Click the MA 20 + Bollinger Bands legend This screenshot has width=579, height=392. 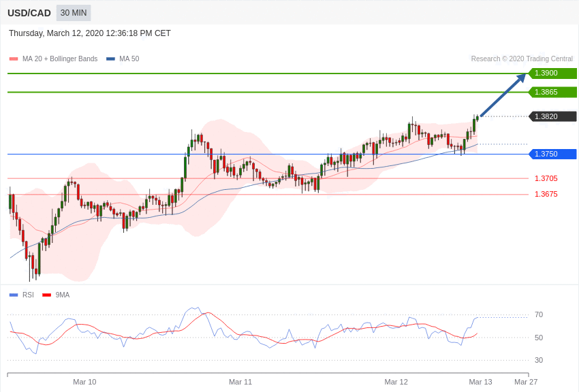pyautogui.click(x=60, y=59)
